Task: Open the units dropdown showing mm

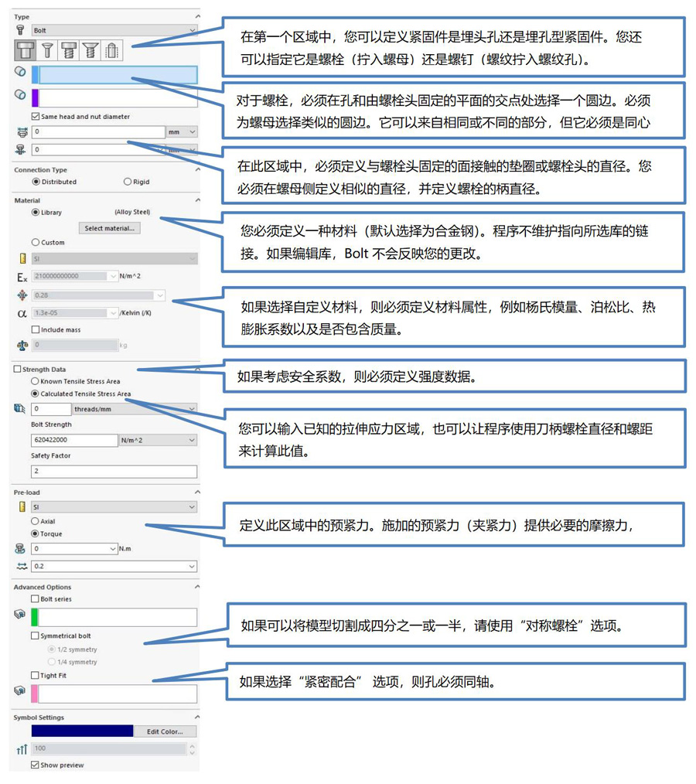Action: (x=182, y=131)
